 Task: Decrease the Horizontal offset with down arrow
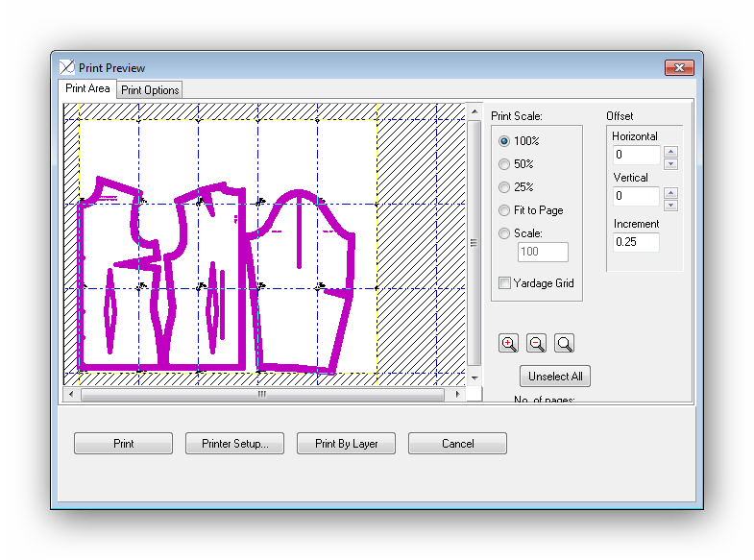(670, 164)
